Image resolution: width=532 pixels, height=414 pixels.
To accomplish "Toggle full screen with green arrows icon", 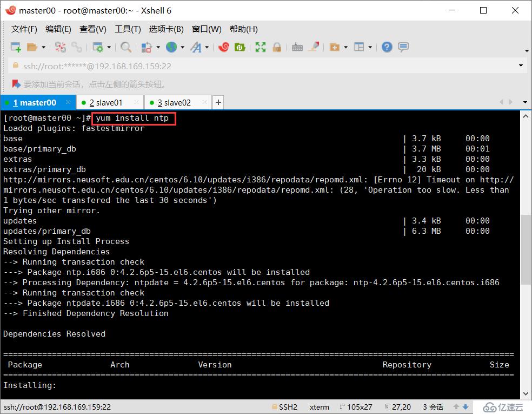I will click(x=260, y=47).
